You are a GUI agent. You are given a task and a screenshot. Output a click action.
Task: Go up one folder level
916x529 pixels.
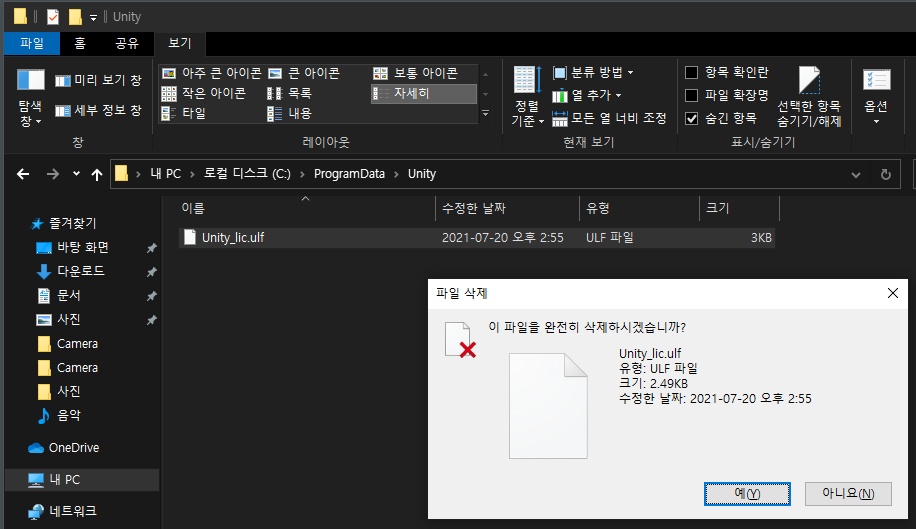(97, 174)
